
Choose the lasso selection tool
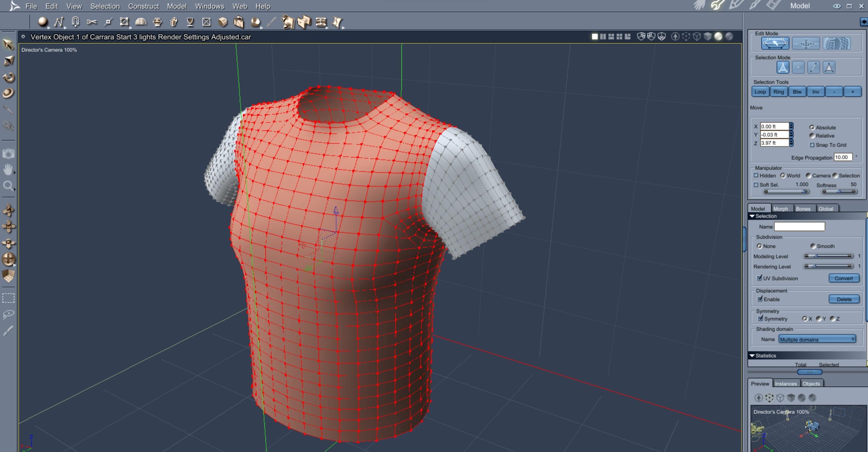(8, 314)
